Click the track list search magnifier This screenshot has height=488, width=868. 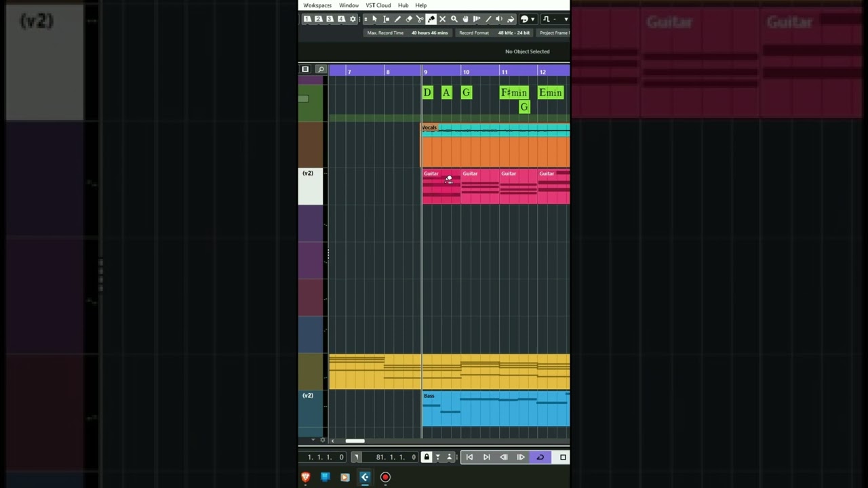[x=321, y=69]
